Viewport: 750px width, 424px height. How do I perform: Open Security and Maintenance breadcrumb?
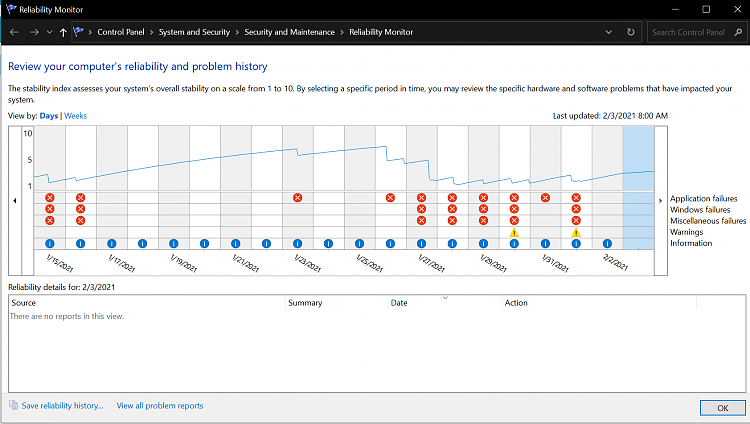point(289,32)
